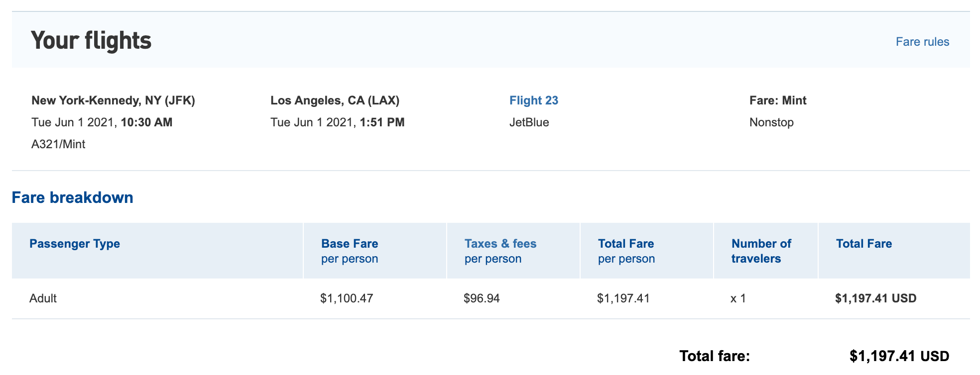Click the Fare: Mint label
The width and height of the screenshot is (980, 375).
tap(778, 100)
